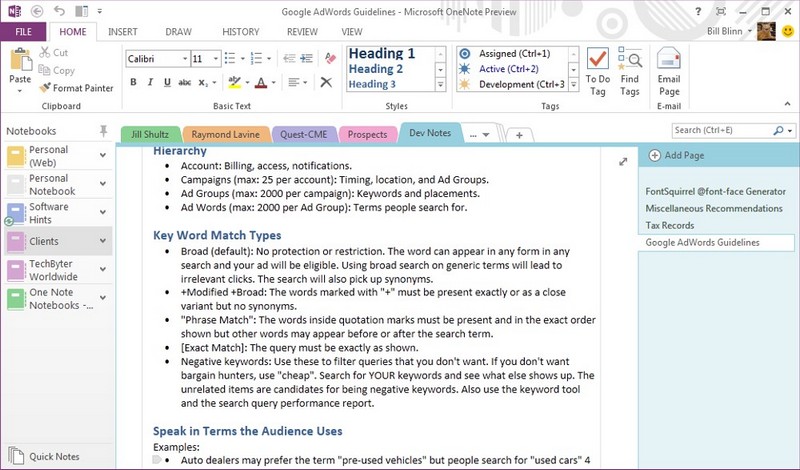Click in the Search (Ctrl+E) box
The height and width of the screenshot is (470, 800).
click(x=722, y=131)
